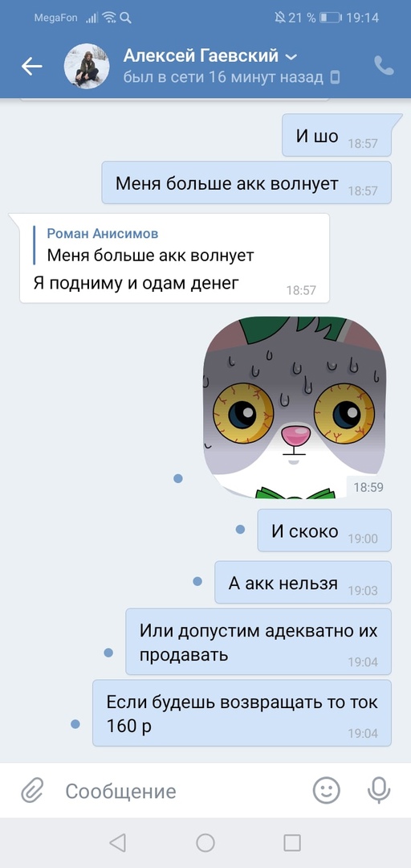Open the paperclip attachment menu
The width and height of the screenshot is (411, 868).
click(32, 790)
